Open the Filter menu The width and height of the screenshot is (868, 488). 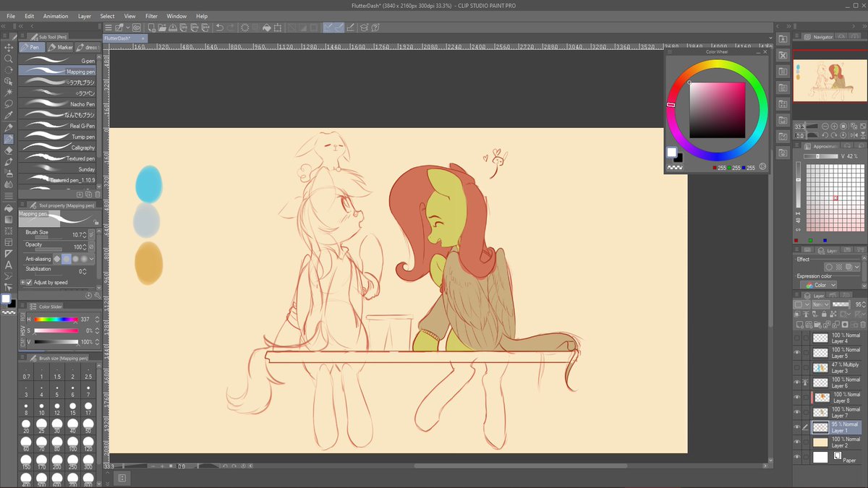click(151, 16)
